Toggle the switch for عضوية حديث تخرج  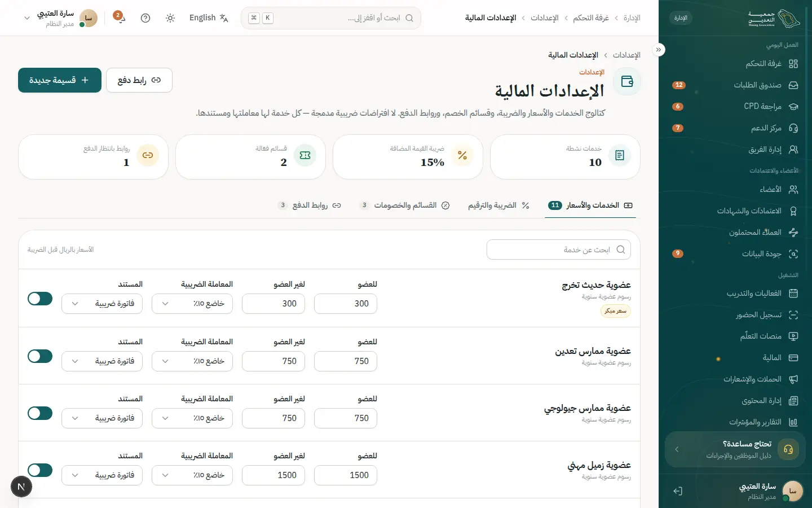click(x=40, y=299)
